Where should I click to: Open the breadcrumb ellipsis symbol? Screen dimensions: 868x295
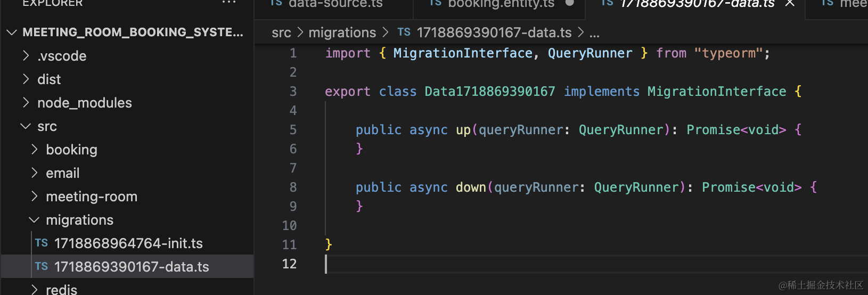[594, 33]
